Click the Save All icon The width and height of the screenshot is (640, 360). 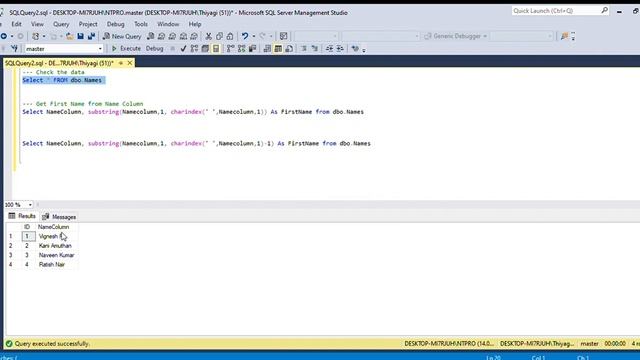coord(91,36)
